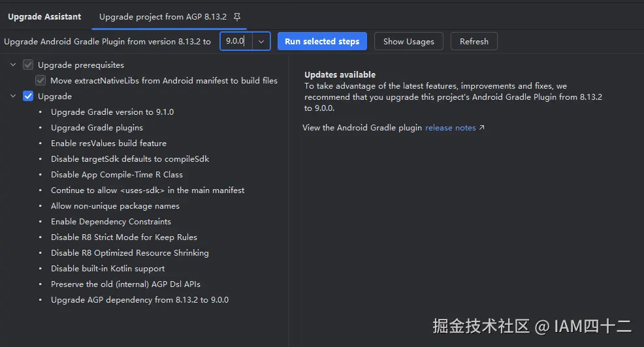Viewport: 644px width, 347px height.
Task: Switch to the Upgrade Assistant tab
Action: [44, 17]
